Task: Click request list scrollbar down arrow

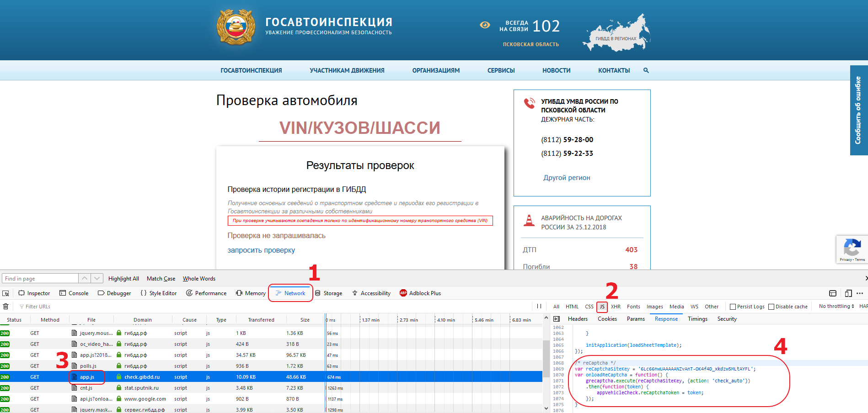Action: pyautogui.click(x=546, y=408)
